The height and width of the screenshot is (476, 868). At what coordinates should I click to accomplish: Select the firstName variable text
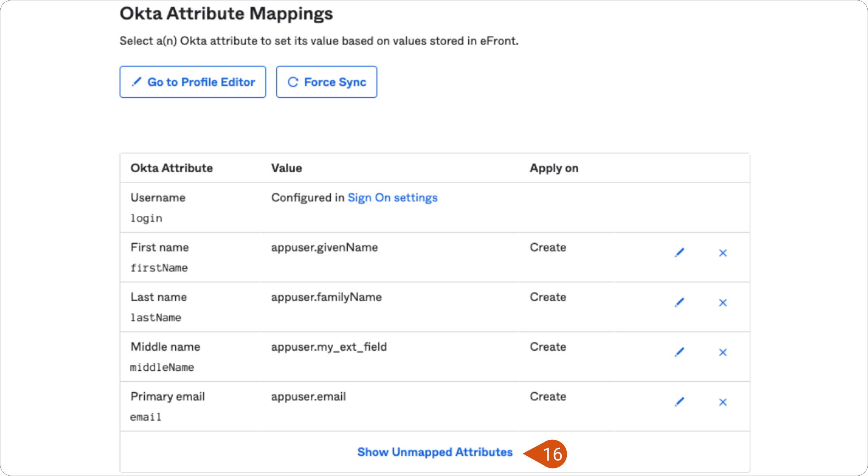(159, 268)
